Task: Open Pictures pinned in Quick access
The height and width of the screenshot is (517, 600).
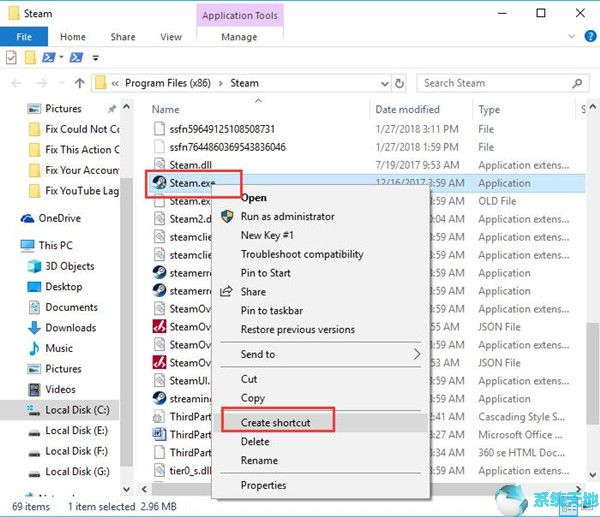Action: tap(63, 109)
